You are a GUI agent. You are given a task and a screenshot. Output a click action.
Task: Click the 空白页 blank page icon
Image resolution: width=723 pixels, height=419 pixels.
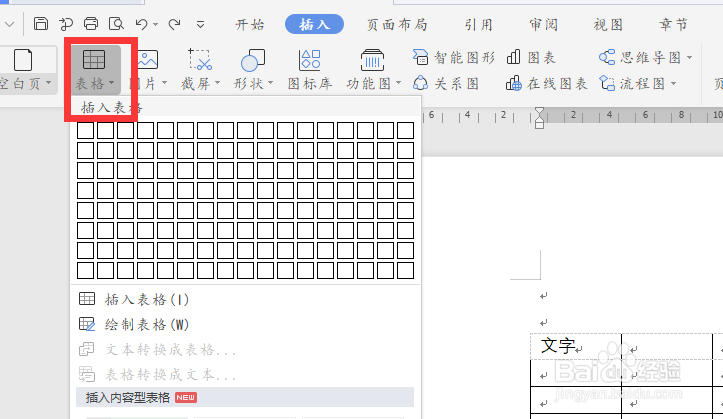(23, 60)
